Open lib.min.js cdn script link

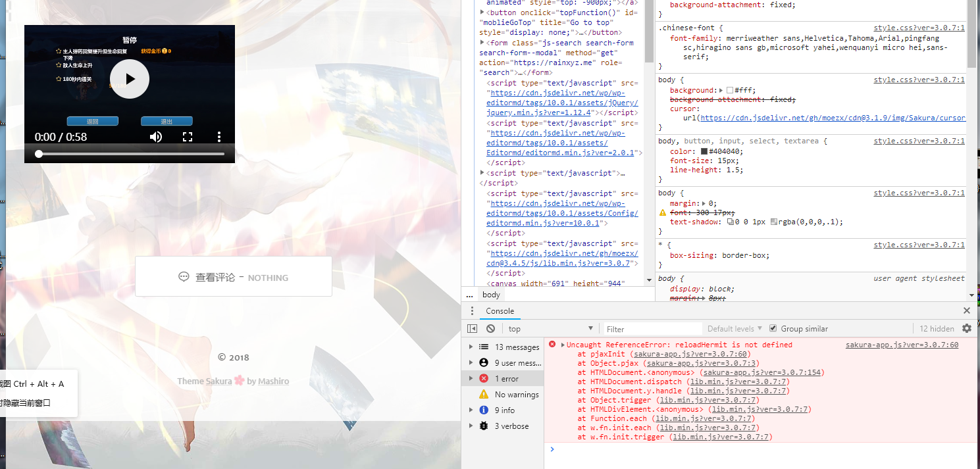point(562,258)
